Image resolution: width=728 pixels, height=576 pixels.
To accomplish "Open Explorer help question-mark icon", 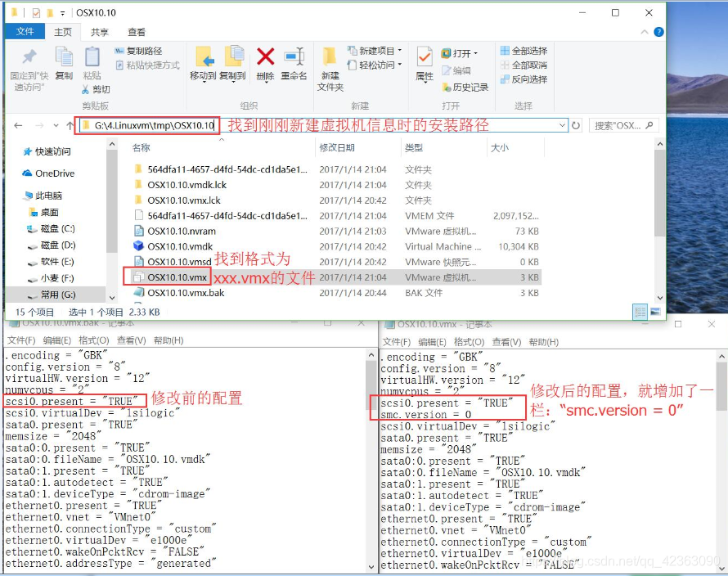I will pos(658,32).
